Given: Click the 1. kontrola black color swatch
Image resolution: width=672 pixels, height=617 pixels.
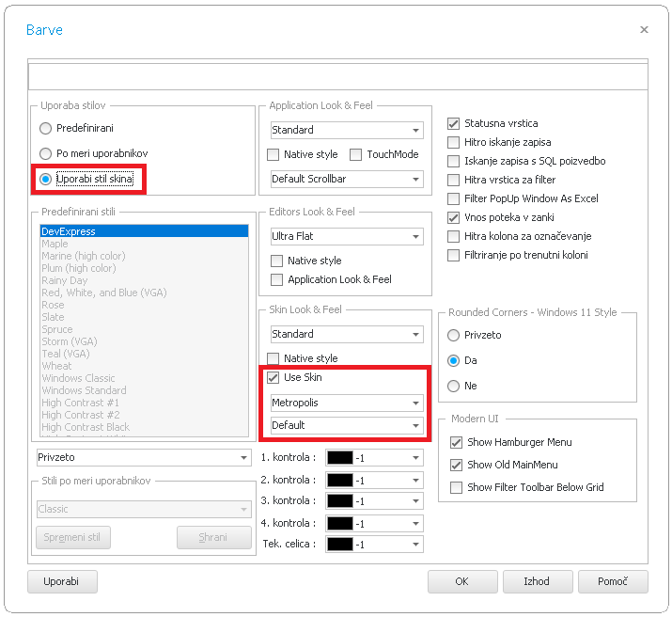Looking at the screenshot, I should (x=339, y=458).
